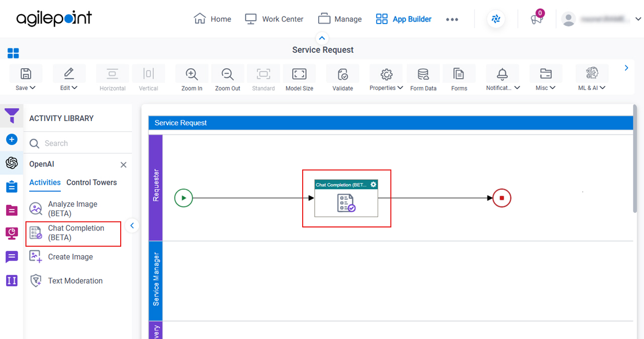Open the user account dropdown arrow
The image size is (644, 339).
click(638, 19)
